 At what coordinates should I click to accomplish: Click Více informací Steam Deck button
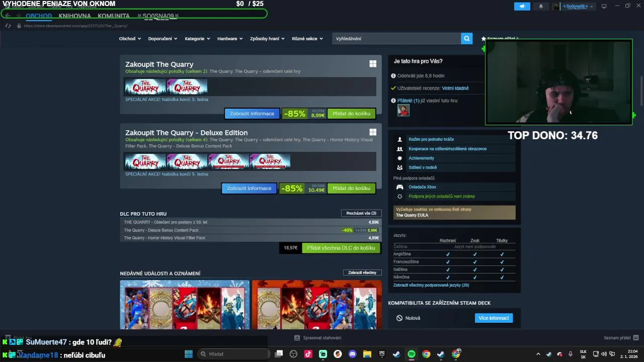[x=494, y=318]
